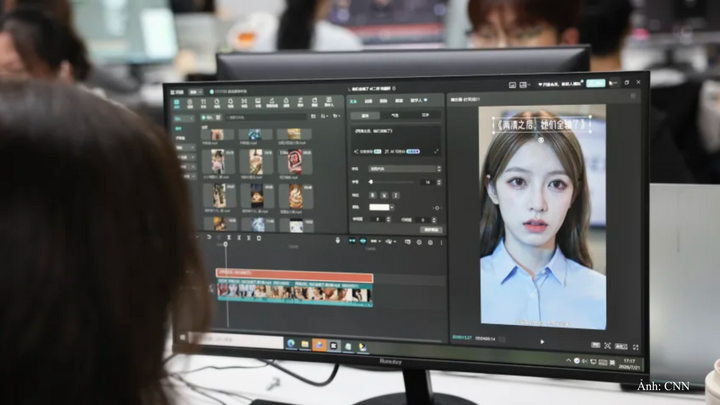Toggle list view beside the Import button
720x405 pixels.
tap(219, 118)
